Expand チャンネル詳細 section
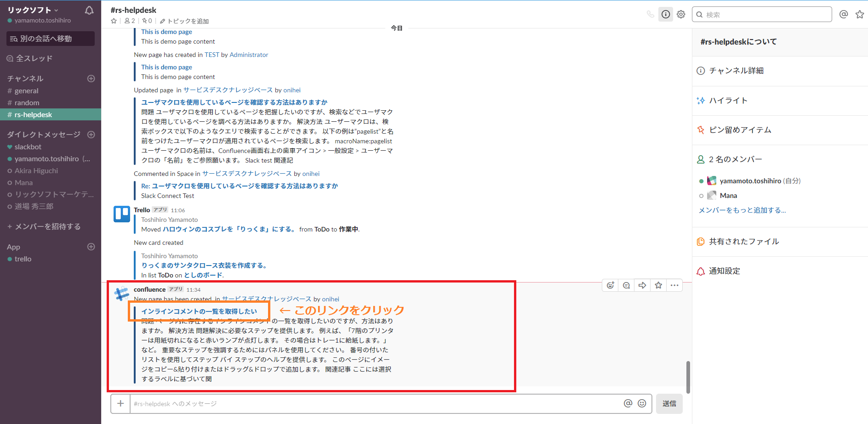The height and width of the screenshot is (424, 868). tap(780, 71)
